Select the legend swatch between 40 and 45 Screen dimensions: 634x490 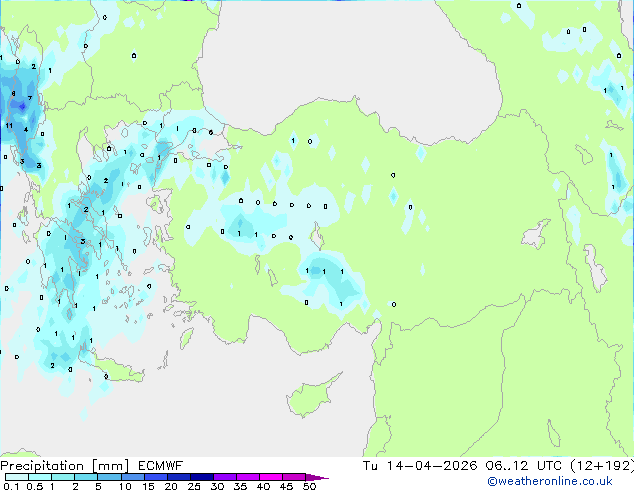tap(271, 477)
